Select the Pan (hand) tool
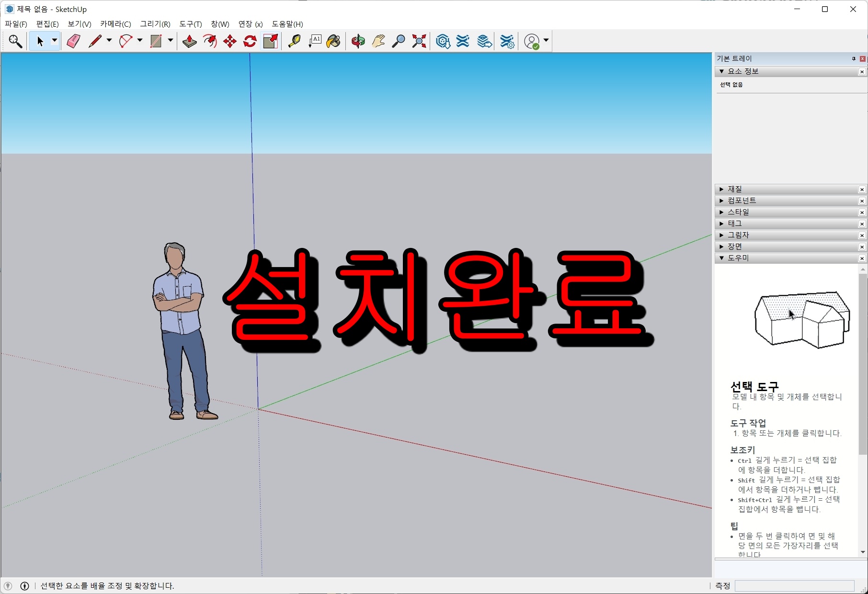Viewport: 868px width, 594px height. (378, 42)
